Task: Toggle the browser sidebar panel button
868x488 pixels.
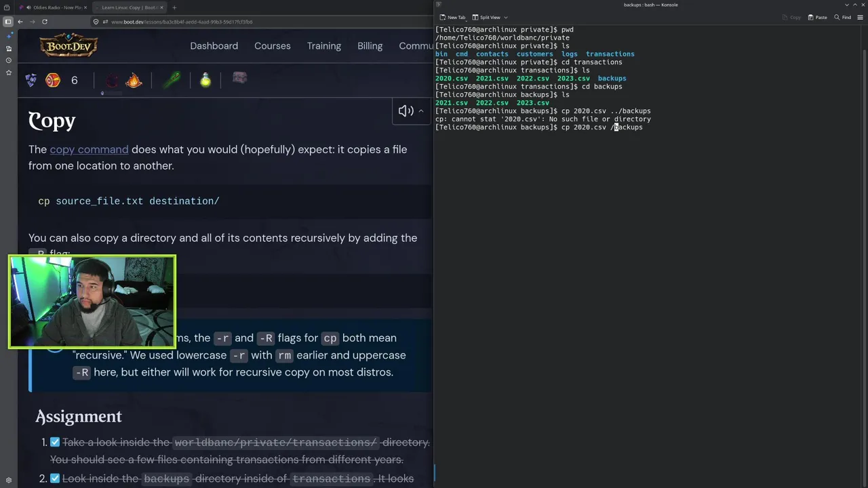Action: [8, 22]
